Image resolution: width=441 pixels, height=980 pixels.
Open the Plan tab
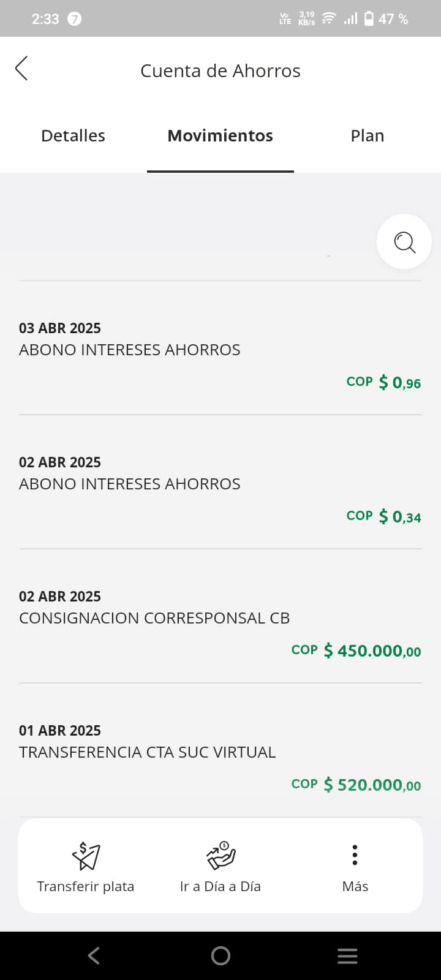367,136
